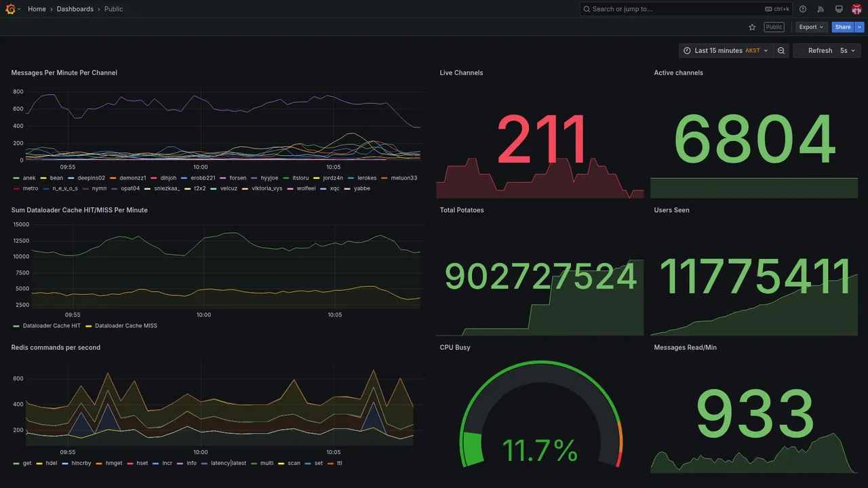Click the 933 Messages Read/Min value

click(x=755, y=415)
